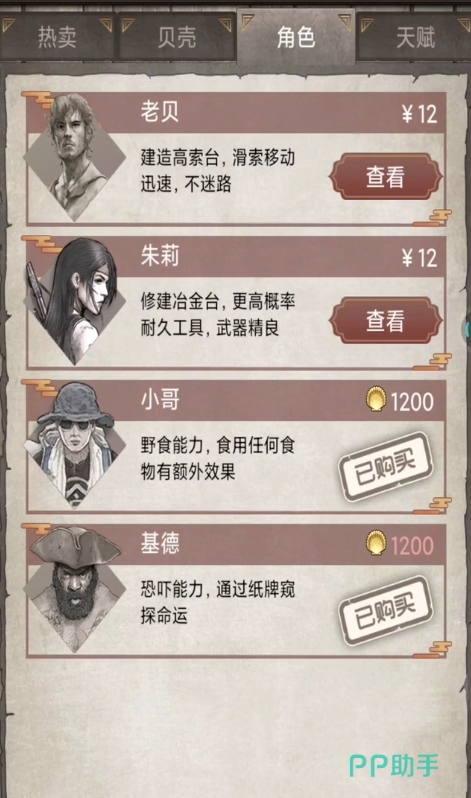Click 查看 button for 朱莉

point(385,321)
